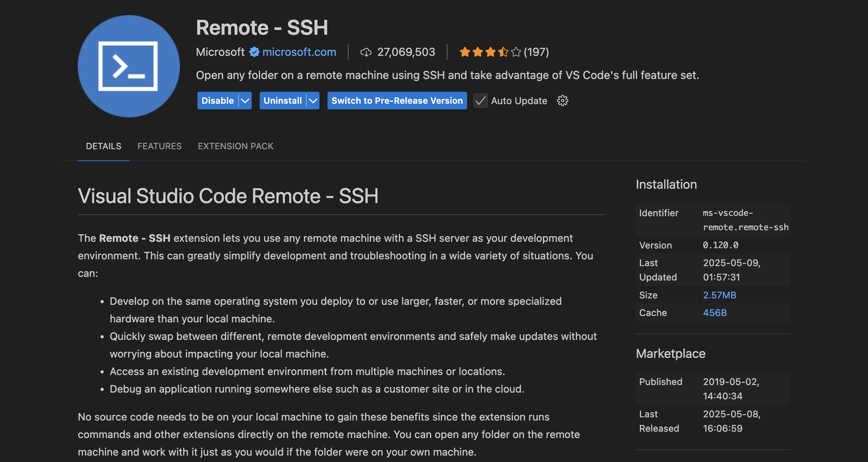Select the DETAILS tab
Screen dimensions: 868x462
(x=103, y=146)
